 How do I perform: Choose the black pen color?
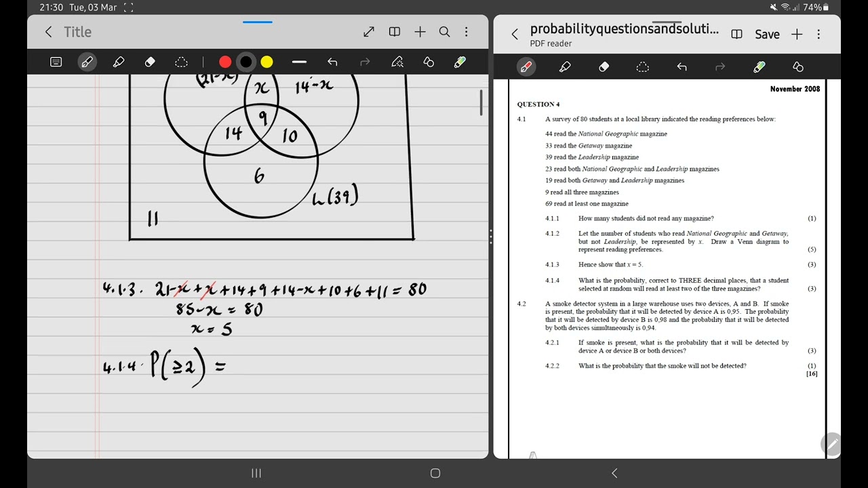[246, 62]
